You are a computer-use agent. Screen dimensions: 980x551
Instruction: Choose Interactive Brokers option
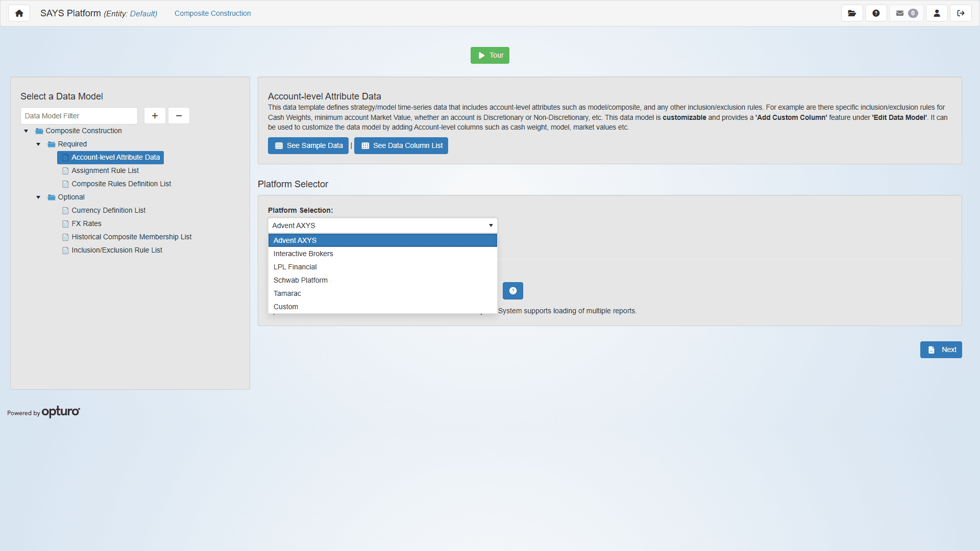tap(383, 254)
